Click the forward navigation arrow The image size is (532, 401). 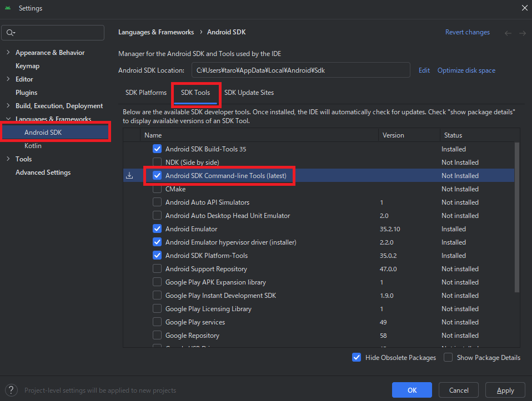(523, 33)
